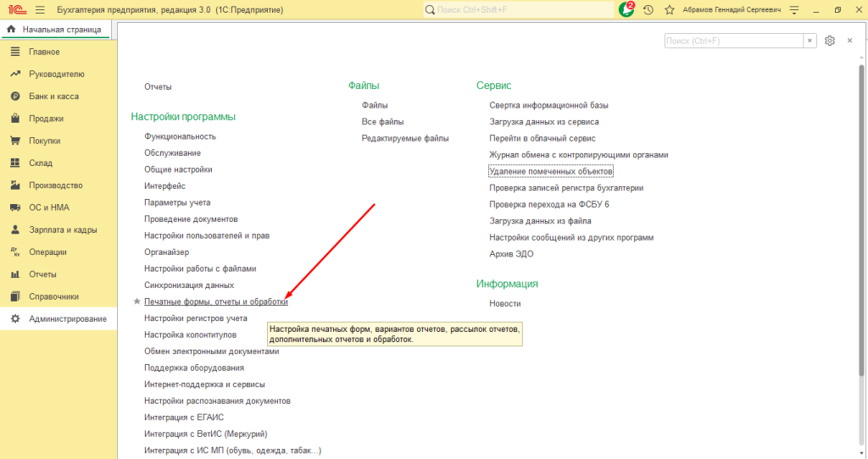Open the Зарплата и кадры section
The image size is (868, 459).
coord(62,229)
